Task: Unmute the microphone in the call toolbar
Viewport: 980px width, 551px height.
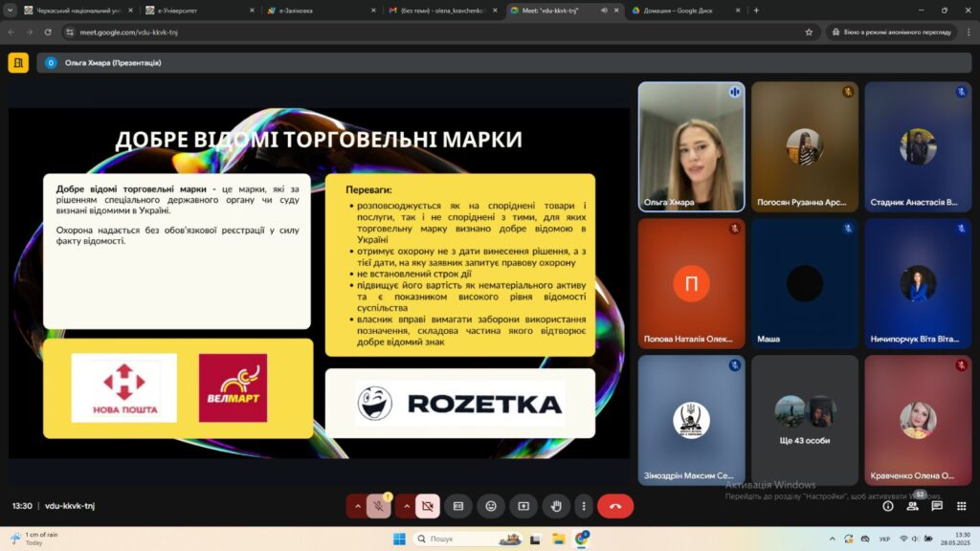Action: coord(379,506)
